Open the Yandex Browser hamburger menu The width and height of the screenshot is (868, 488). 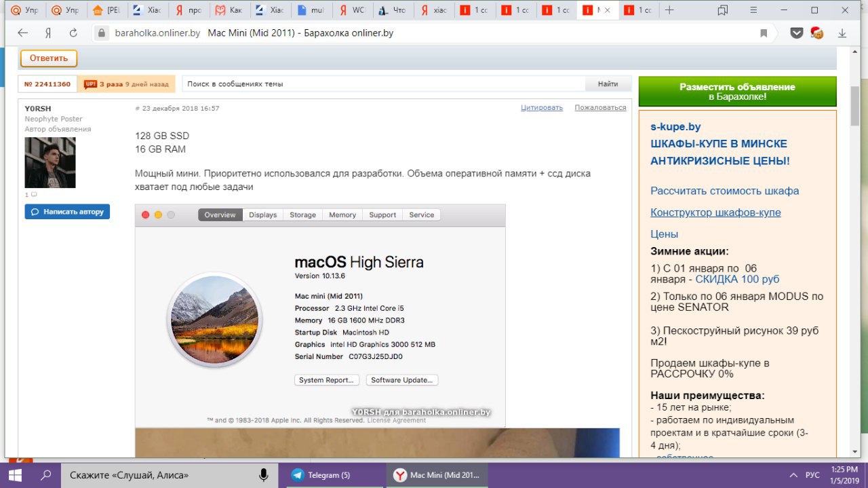pos(753,10)
